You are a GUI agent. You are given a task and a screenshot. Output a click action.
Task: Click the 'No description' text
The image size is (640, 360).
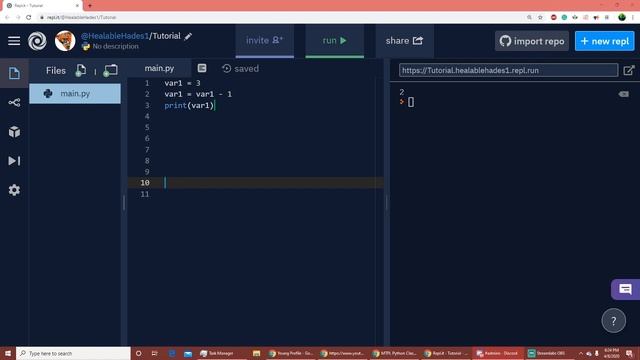tap(116, 47)
